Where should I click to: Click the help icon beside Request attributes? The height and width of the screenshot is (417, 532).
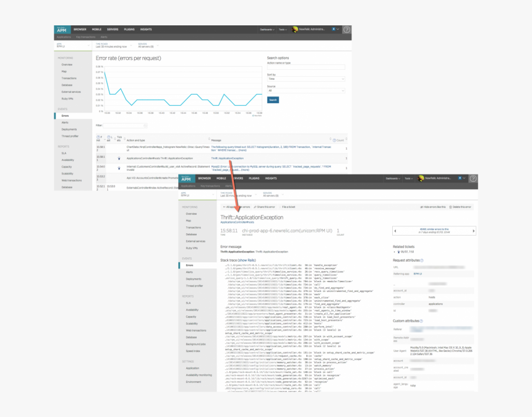pos(422,260)
